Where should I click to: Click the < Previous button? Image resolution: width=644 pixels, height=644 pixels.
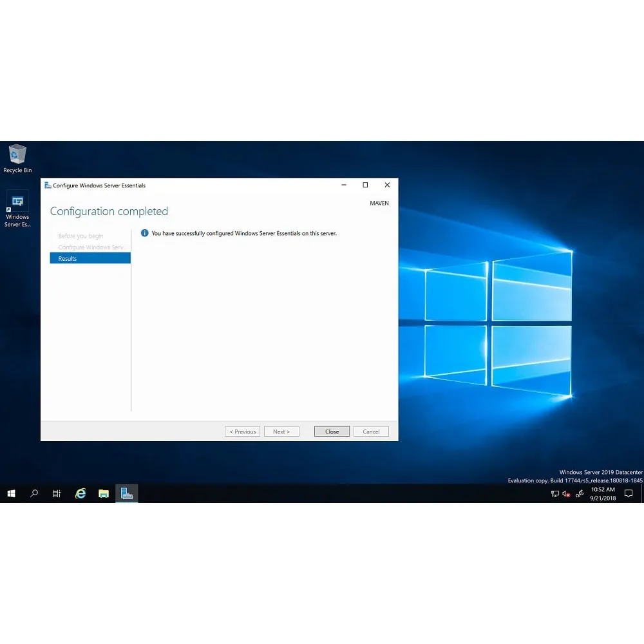click(242, 431)
